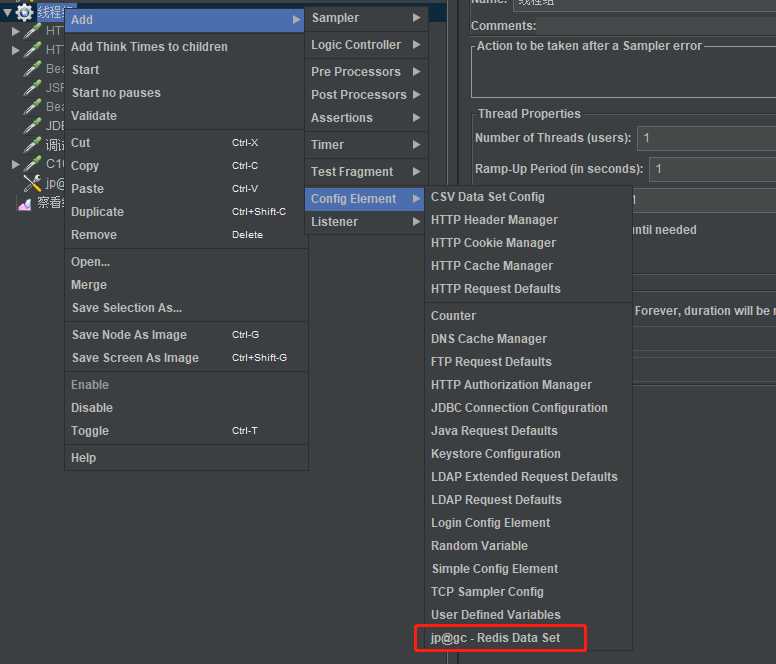The width and height of the screenshot is (776, 664).
Task: Select Paste menu entry
Action: click(185, 189)
